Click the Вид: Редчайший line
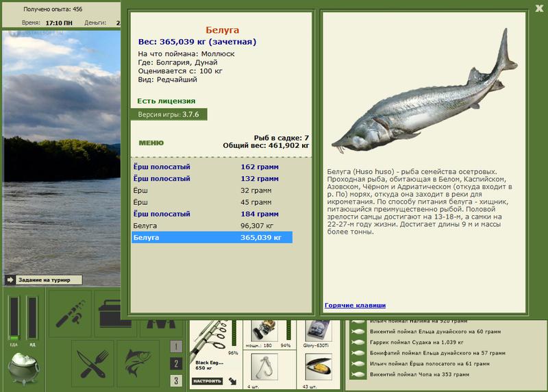 point(167,79)
